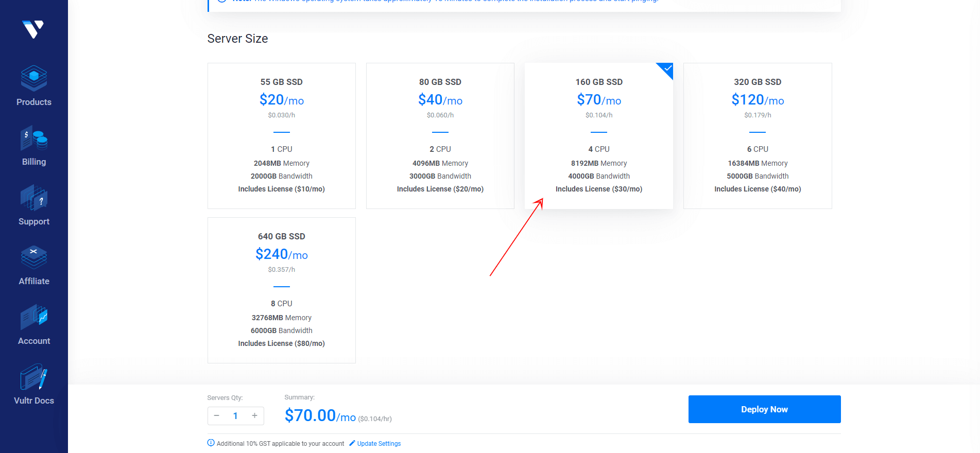Click the Vultr logo icon
Viewport: 980px width, 453px height.
click(x=33, y=29)
